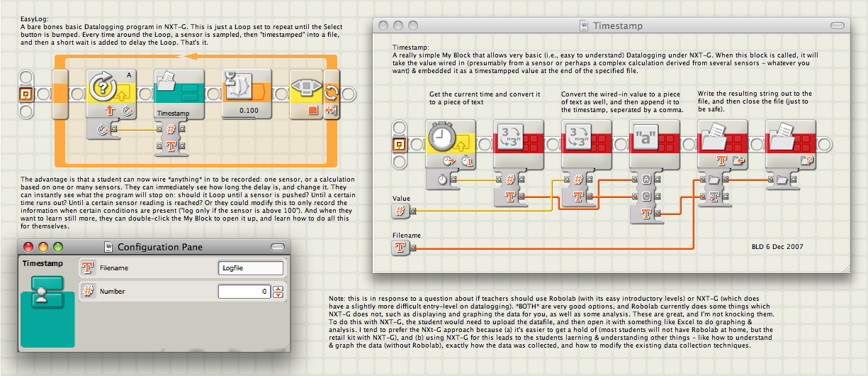Screen dimensions: 868x376
Task: Click the teal Timestamp My Block
Action: [179, 94]
